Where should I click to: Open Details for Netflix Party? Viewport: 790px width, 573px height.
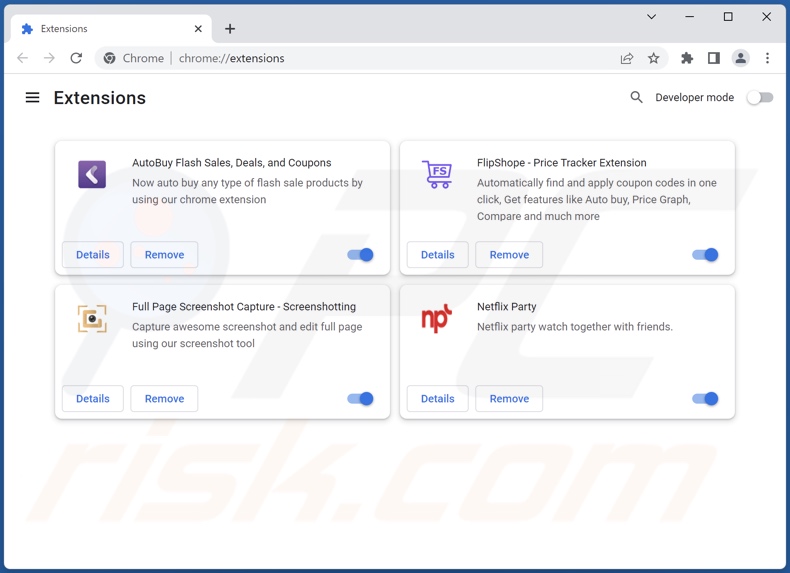[437, 399]
